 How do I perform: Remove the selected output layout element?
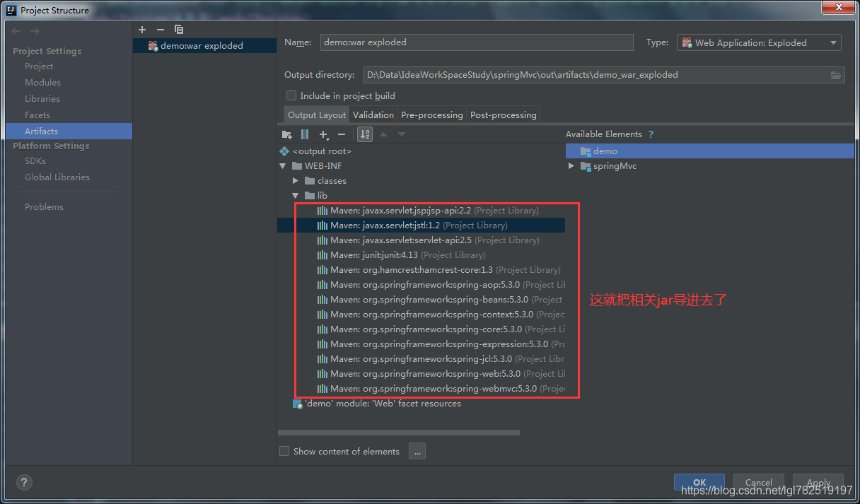coord(342,134)
